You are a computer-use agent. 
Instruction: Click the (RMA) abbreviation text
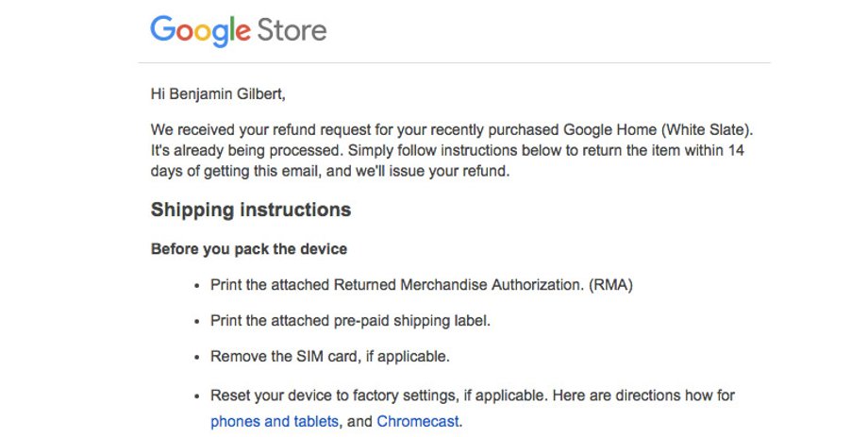610,285
